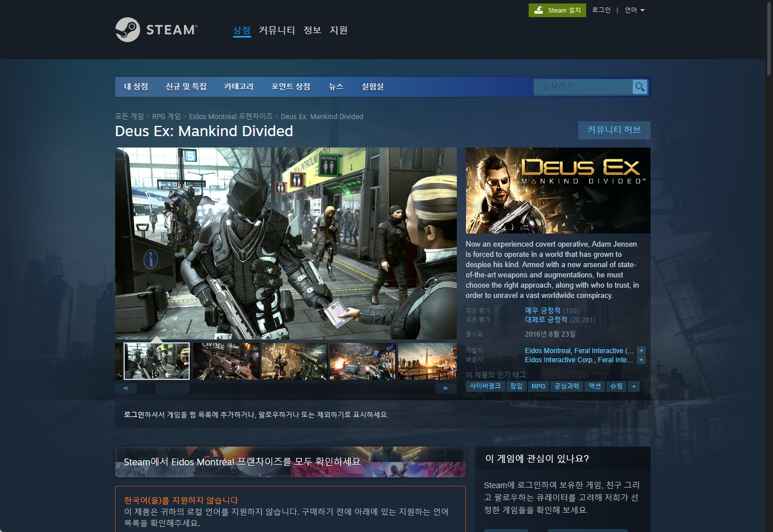Image resolution: width=773 pixels, height=532 pixels.
Task: Open the 뉴스 tab
Action: click(x=336, y=87)
